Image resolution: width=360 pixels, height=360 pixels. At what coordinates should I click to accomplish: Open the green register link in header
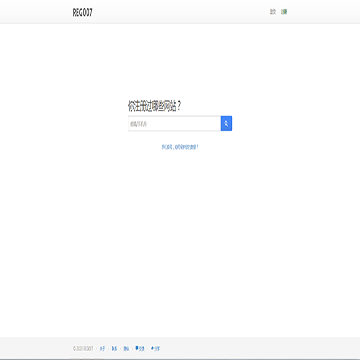tap(284, 12)
